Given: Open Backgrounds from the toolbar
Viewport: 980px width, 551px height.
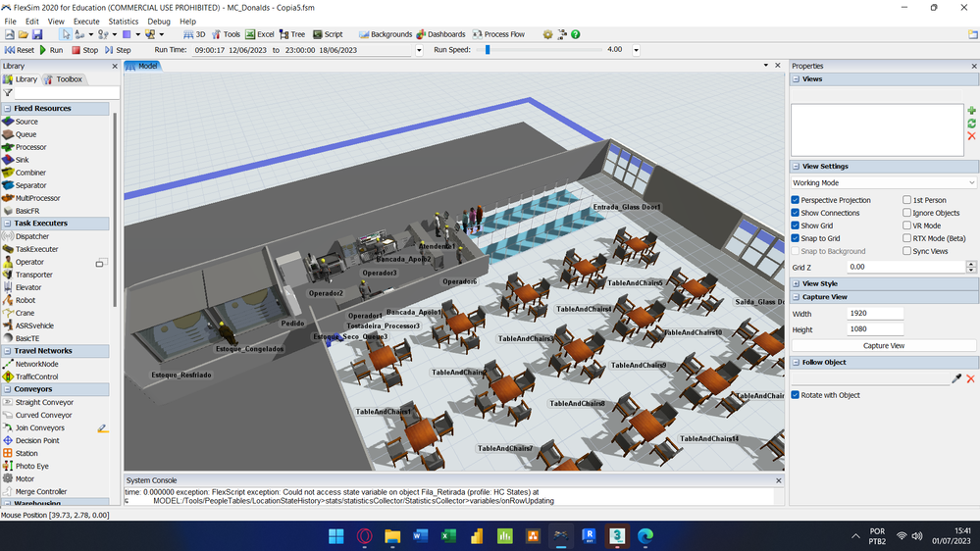Looking at the screenshot, I should (x=385, y=34).
